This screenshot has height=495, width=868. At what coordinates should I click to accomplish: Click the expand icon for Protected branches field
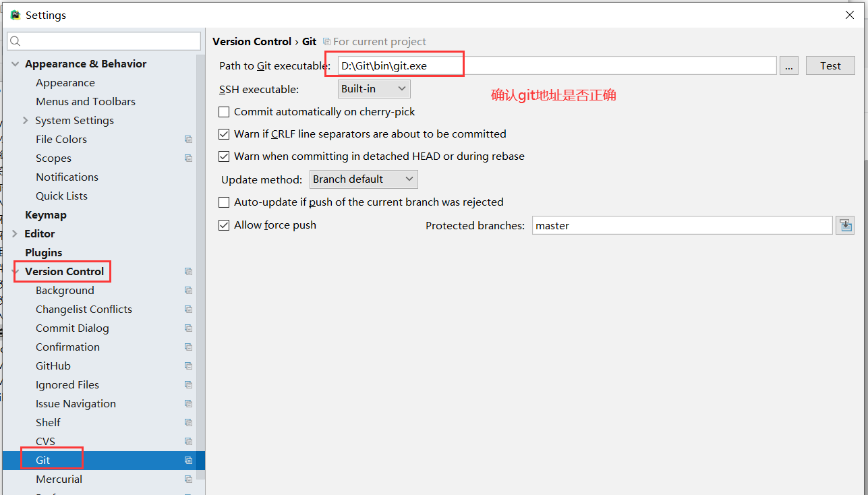click(x=845, y=225)
